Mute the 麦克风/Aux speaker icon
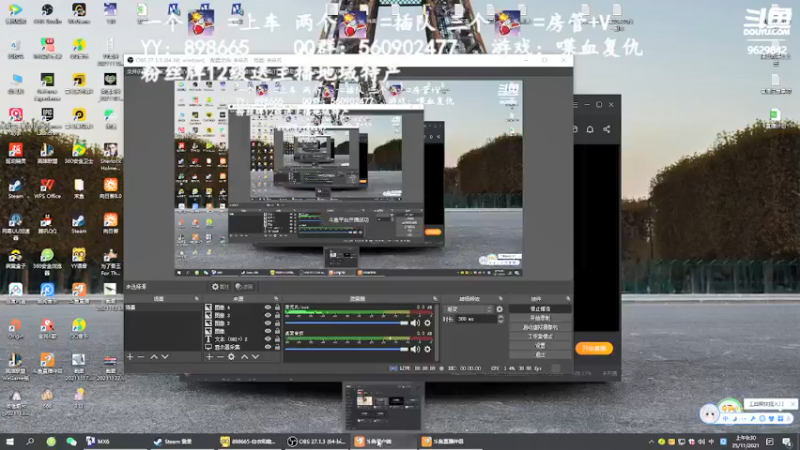 (x=415, y=322)
